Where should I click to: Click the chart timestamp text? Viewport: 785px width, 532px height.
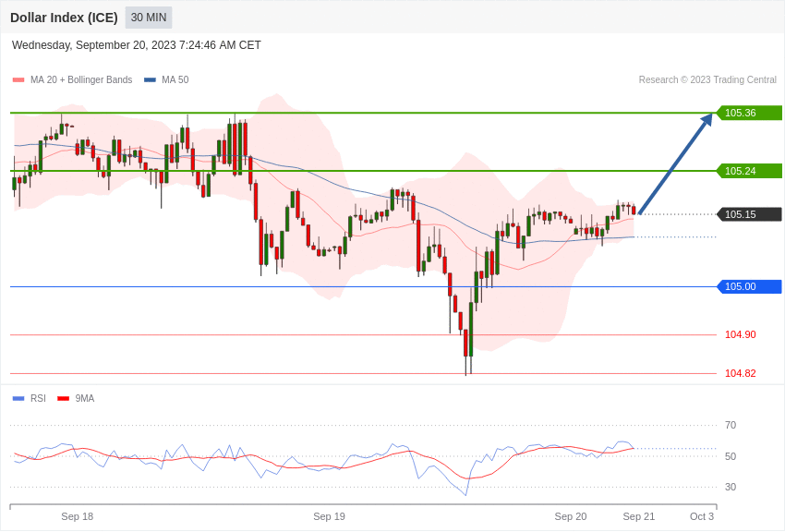pos(136,45)
